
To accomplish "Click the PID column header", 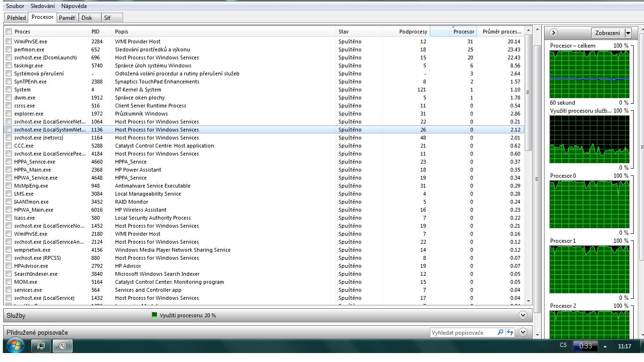I will coord(96,32).
